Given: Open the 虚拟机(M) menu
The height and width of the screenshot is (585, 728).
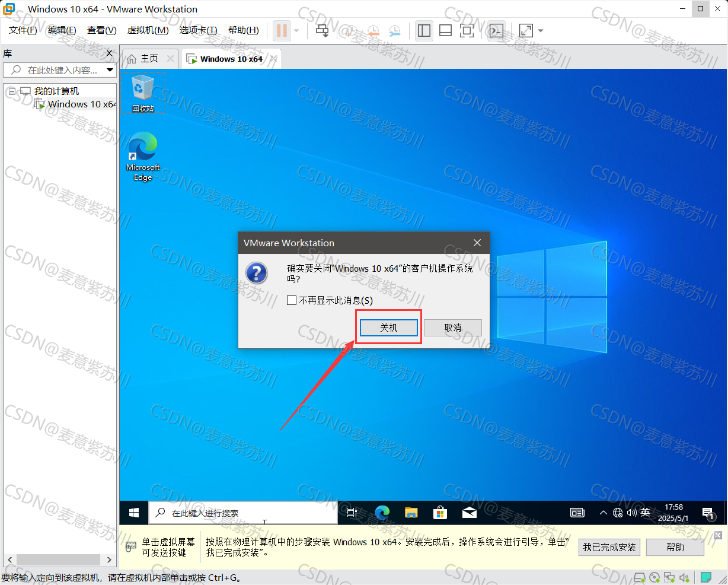Looking at the screenshot, I should coord(148,30).
